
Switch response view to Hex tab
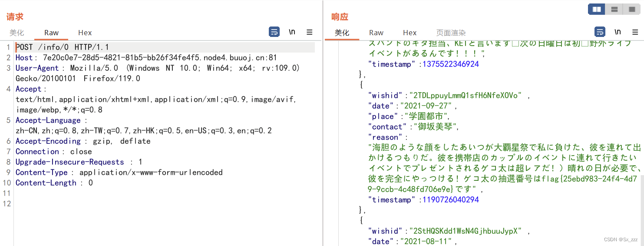coord(410,33)
